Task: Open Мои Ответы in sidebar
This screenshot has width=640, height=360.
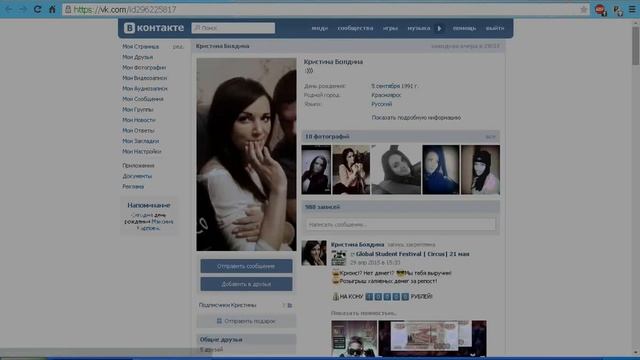Action: [x=138, y=131]
